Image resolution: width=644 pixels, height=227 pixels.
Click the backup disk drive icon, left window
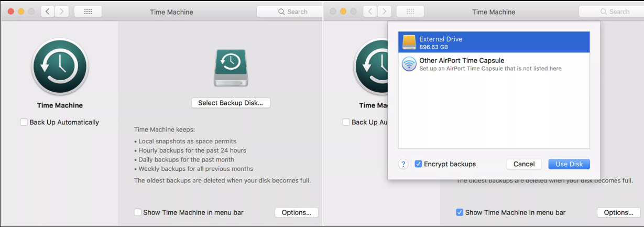(231, 67)
